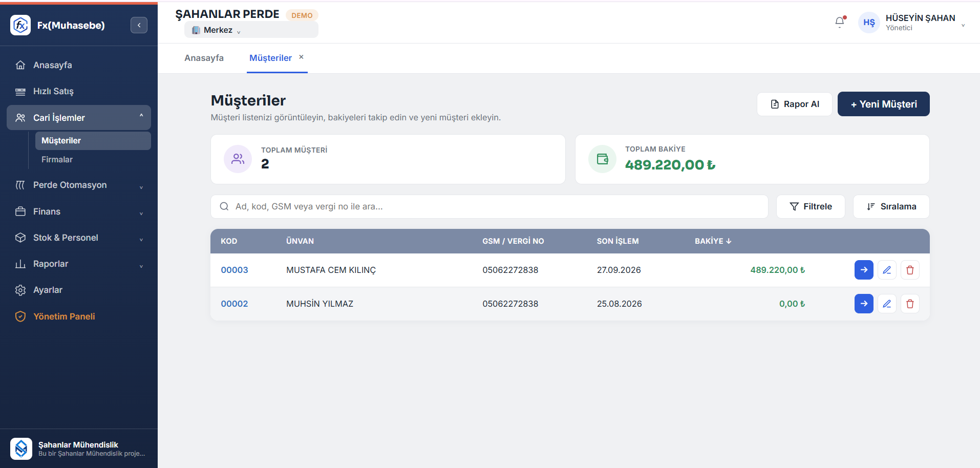The image size is (980, 468).
Task: Edit MUSTAFA CEM KILINÇ with pencil icon
Action: tap(887, 270)
